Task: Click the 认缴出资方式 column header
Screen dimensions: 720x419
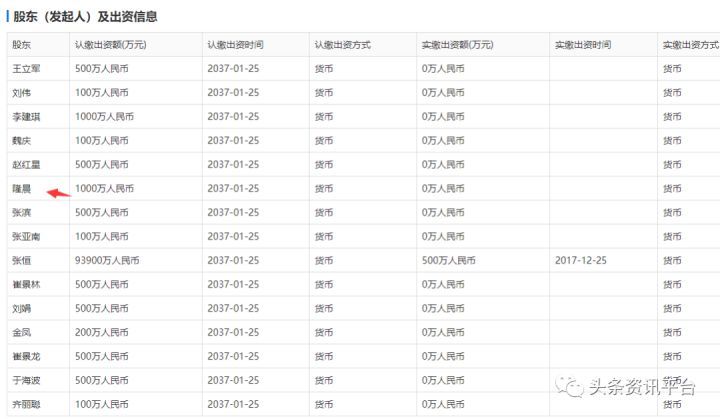Action: pos(343,45)
